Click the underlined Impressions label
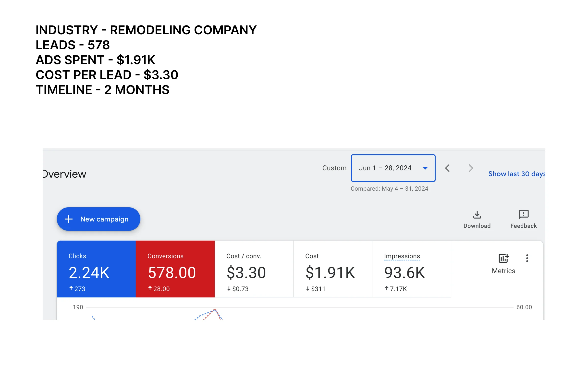Viewport: 588px width, 392px height. (x=402, y=256)
